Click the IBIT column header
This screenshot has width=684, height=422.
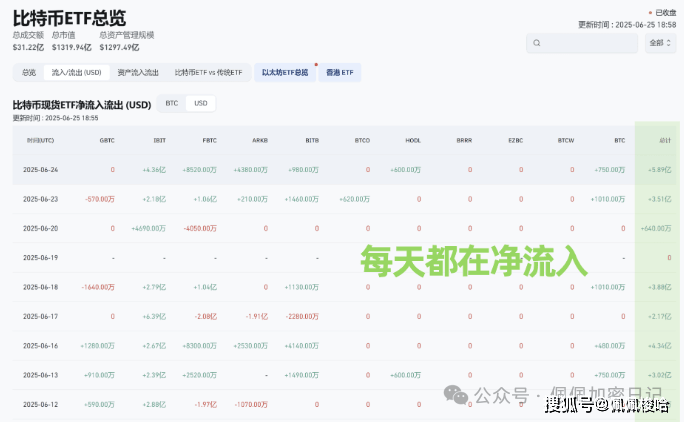pos(160,141)
